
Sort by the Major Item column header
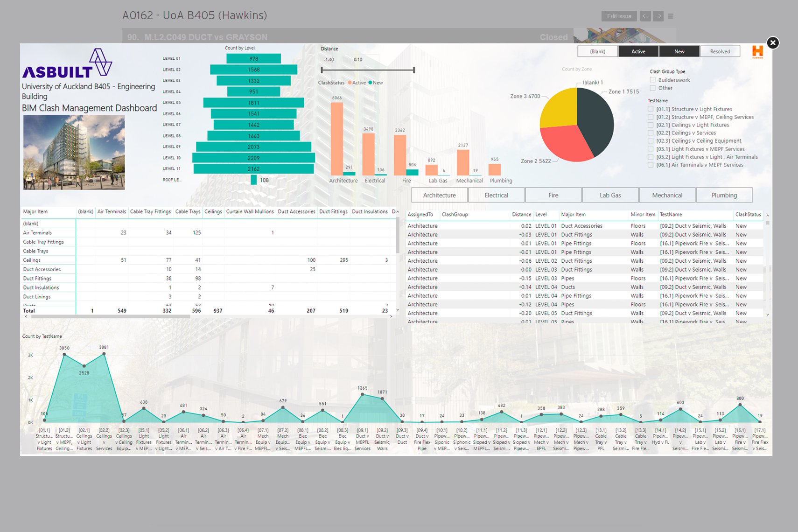point(35,212)
